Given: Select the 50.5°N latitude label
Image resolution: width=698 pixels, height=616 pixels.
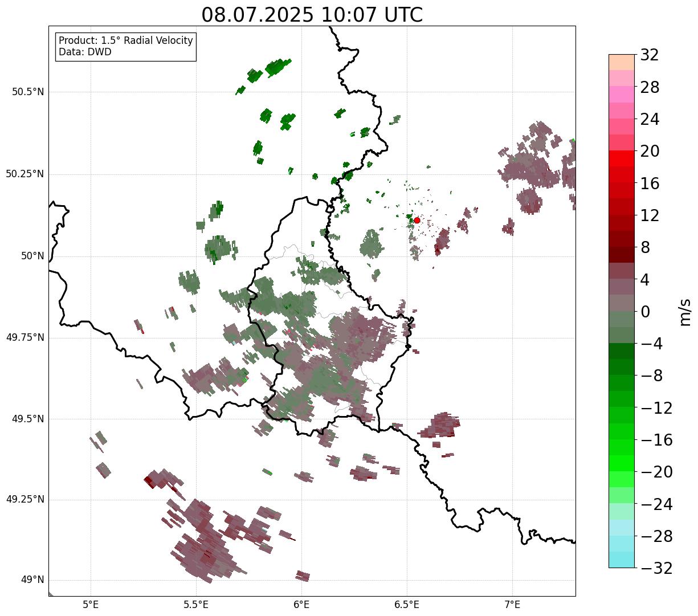Looking at the screenshot, I should [28, 92].
